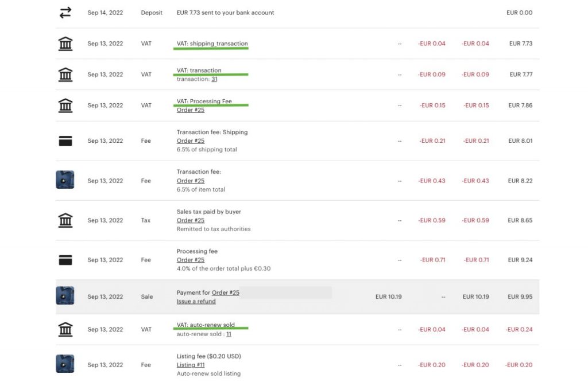The width and height of the screenshot is (588, 382).
Task: Click the listing thumbnail beside the Listing fee entry
Action: pyautogui.click(x=65, y=363)
